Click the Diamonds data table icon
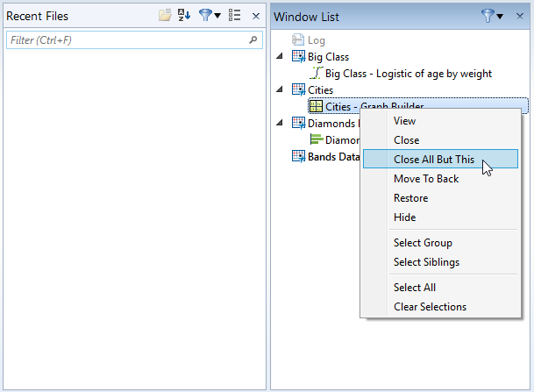Image resolution: width=534 pixels, height=392 pixels. 298,123
